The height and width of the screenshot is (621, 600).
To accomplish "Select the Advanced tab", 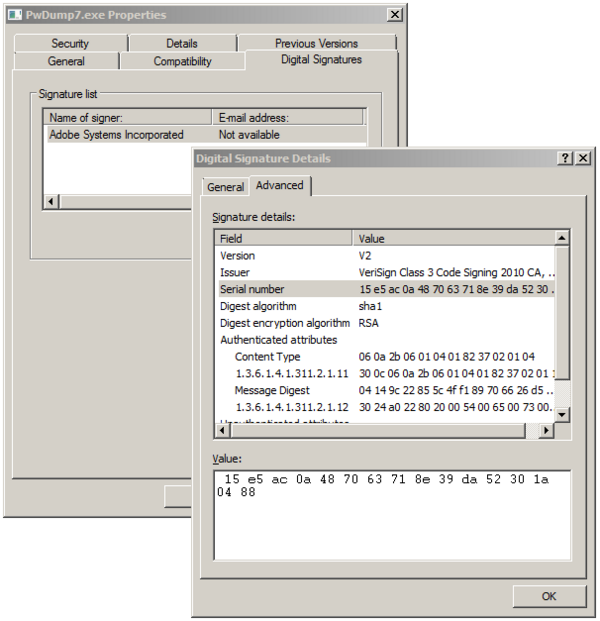I will tap(280, 186).
